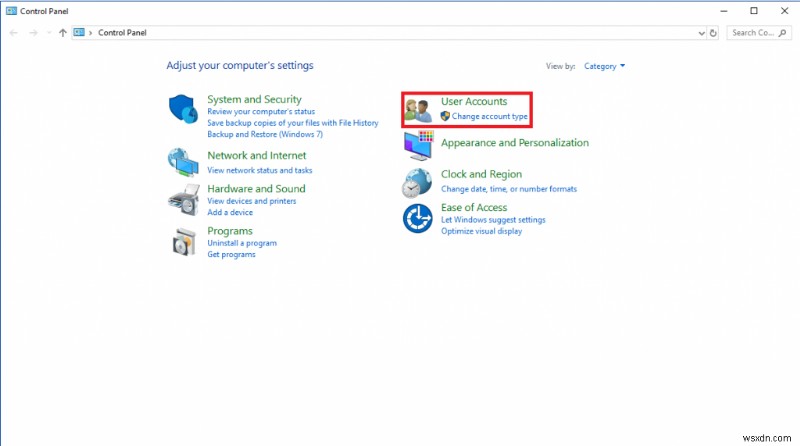This screenshot has width=800, height=446.
Task: Open the Appearance and Personalization monitor icon
Action: 418,145
